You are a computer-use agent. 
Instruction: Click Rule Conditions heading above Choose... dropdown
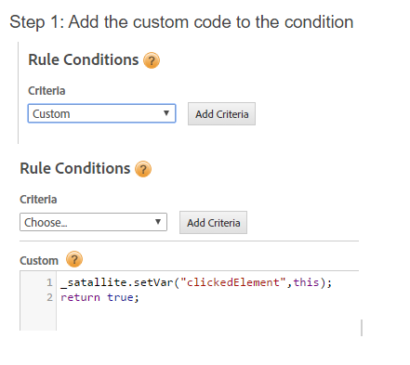tap(75, 168)
